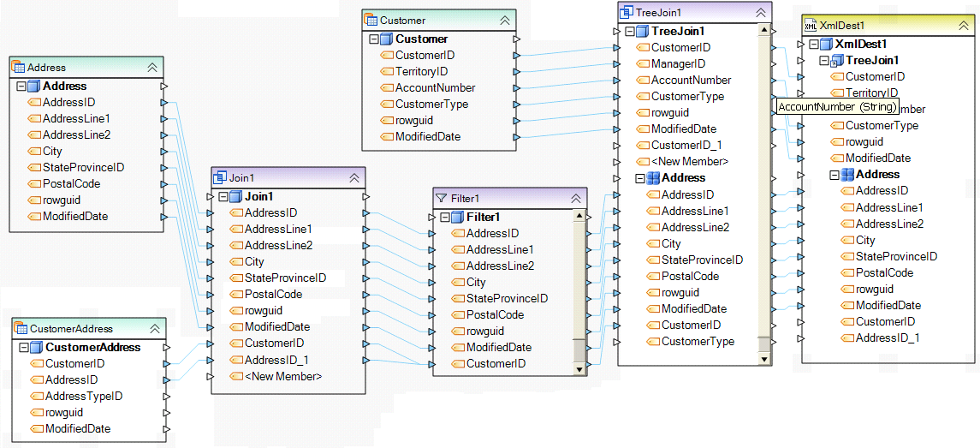Collapse the Customer object with double chevron
The width and height of the screenshot is (980, 448).
click(x=505, y=20)
